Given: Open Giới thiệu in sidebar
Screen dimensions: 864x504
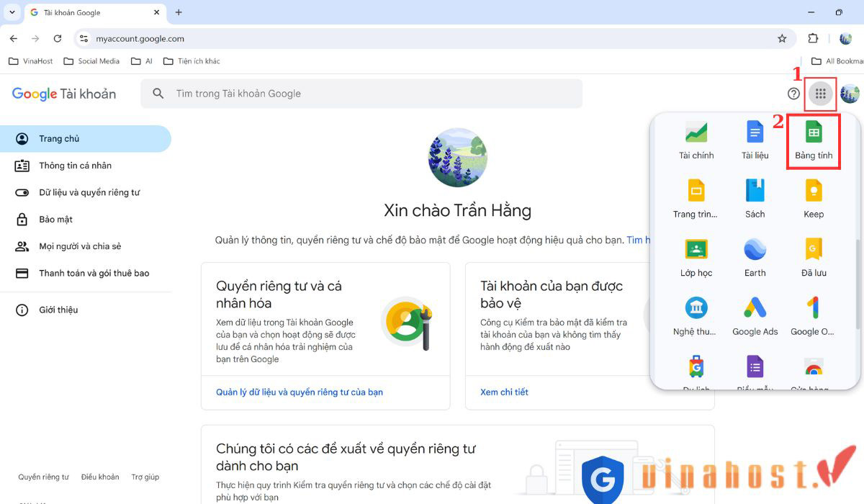Looking at the screenshot, I should (x=86, y=310).
